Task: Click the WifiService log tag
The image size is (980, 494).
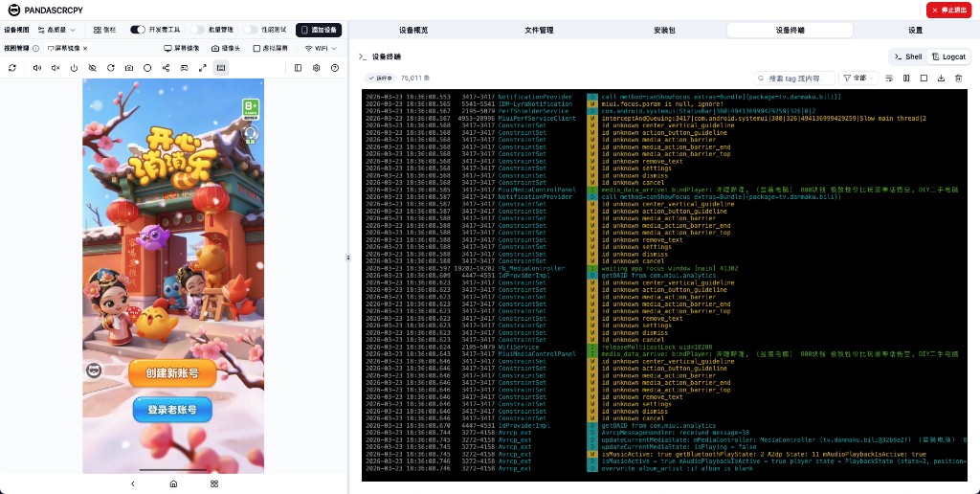Action: point(519,348)
